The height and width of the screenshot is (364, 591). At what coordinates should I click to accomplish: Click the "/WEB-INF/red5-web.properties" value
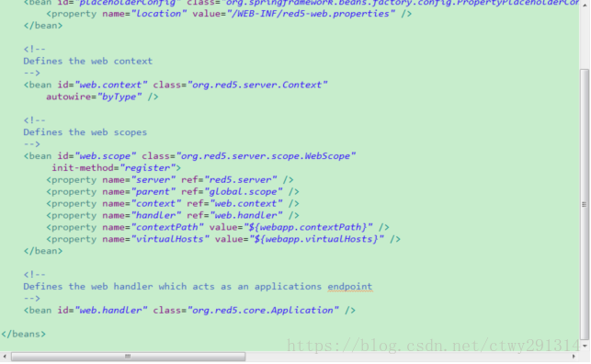click(311, 14)
